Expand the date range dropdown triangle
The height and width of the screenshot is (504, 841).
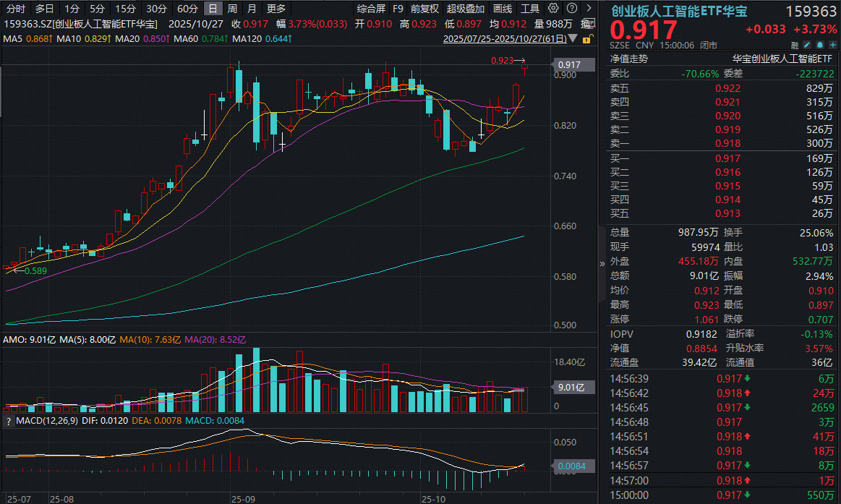[x=573, y=38]
